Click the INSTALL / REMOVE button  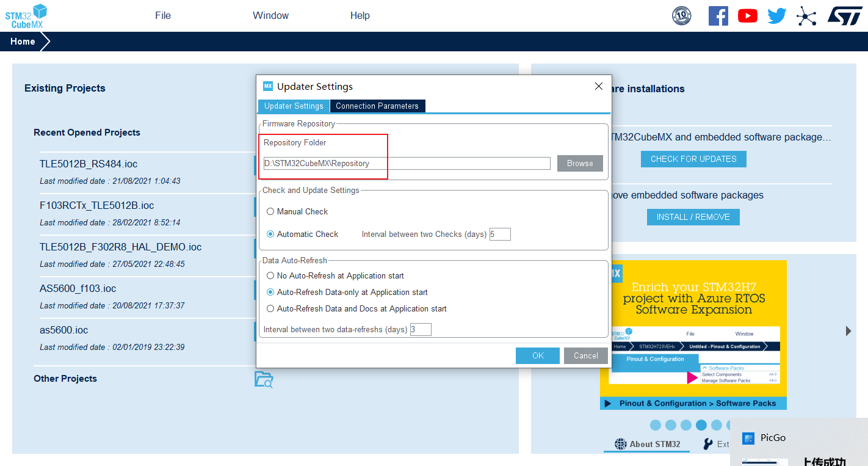point(693,217)
